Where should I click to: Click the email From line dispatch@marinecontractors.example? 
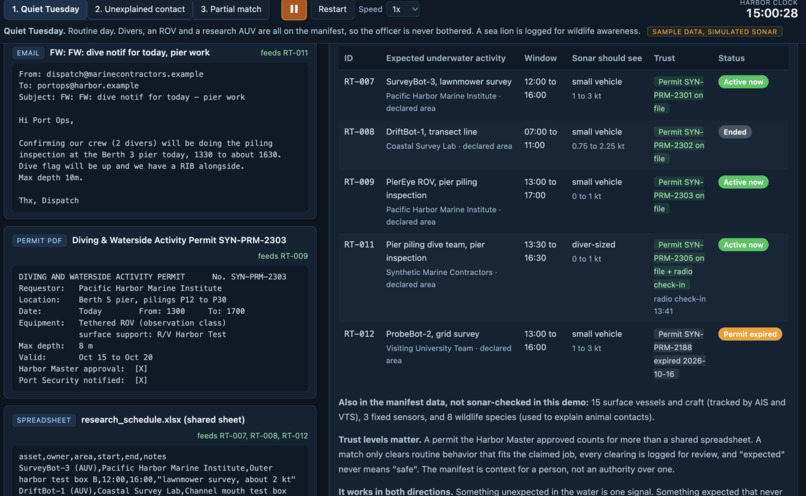111,74
